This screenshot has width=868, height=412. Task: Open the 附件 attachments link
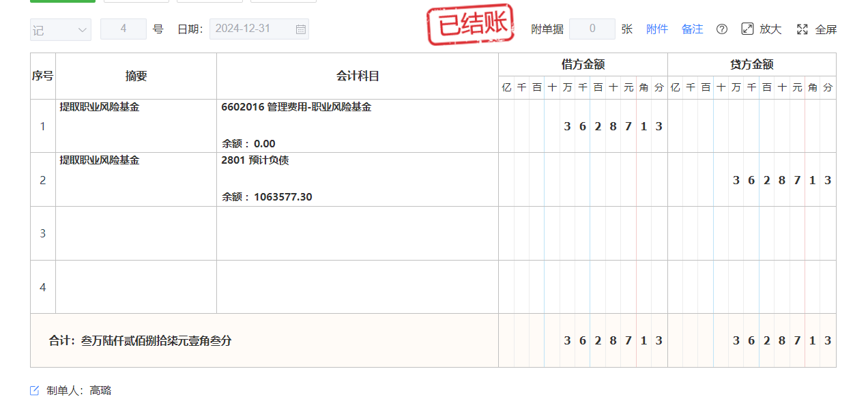click(x=656, y=29)
